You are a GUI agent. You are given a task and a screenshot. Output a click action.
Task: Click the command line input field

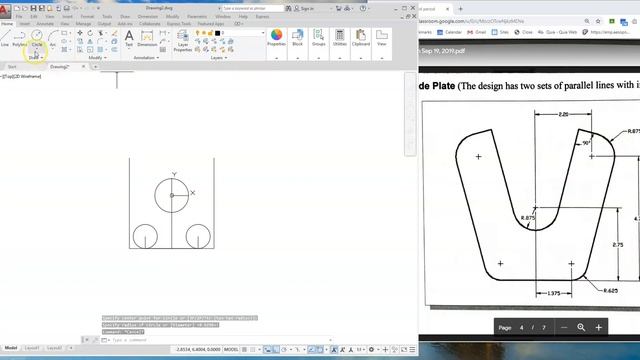220,340
